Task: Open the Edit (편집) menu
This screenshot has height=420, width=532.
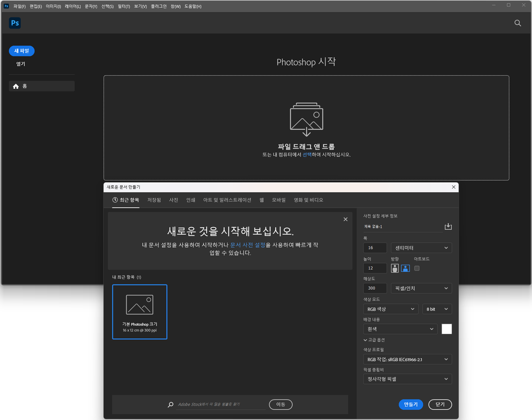Action: tap(36, 6)
